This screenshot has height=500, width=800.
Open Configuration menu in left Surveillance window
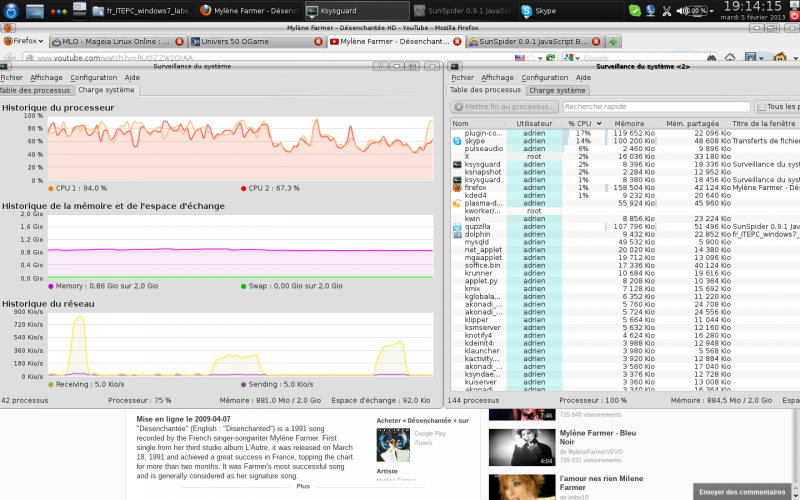click(x=93, y=78)
